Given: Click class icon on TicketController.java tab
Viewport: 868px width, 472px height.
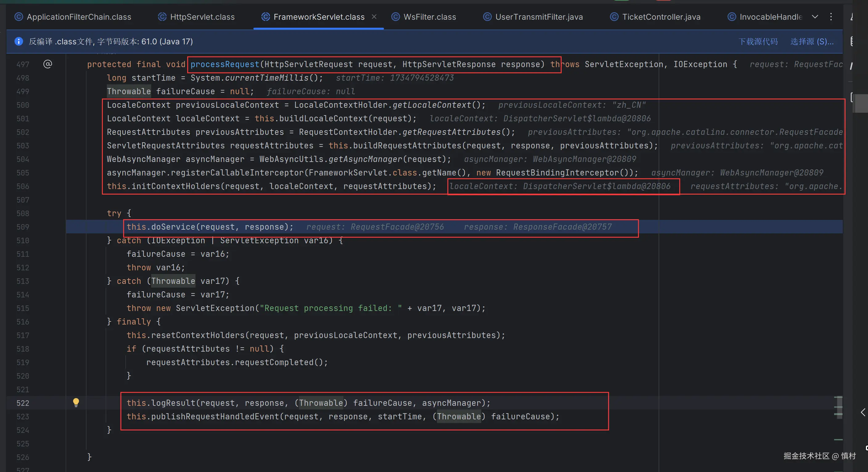Looking at the screenshot, I should tap(614, 17).
